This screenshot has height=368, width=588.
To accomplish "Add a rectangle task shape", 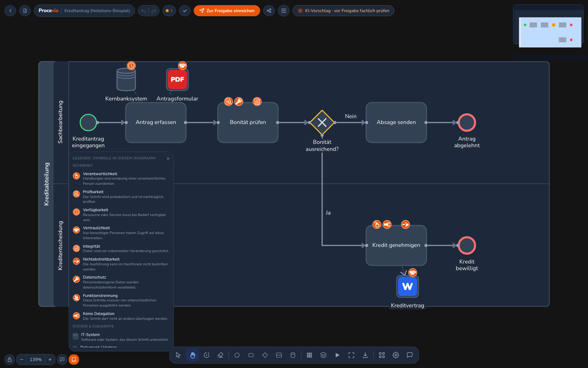I will (x=251, y=355).
